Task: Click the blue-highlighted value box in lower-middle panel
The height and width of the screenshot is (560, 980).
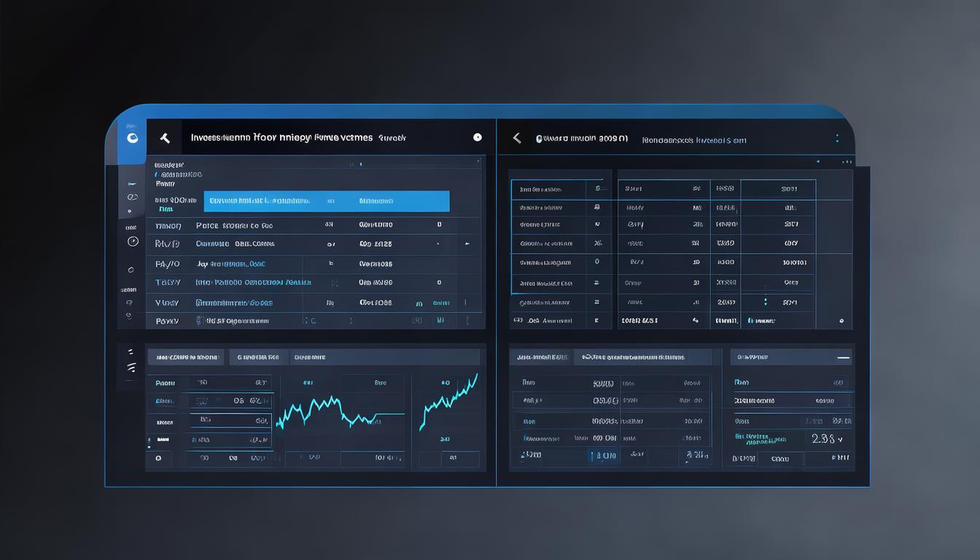Action: click(x=605, y=456)
